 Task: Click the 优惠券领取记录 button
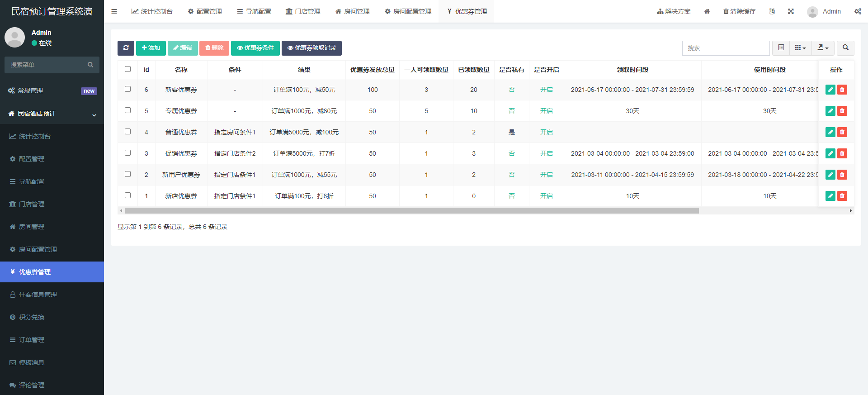point(311,48)
